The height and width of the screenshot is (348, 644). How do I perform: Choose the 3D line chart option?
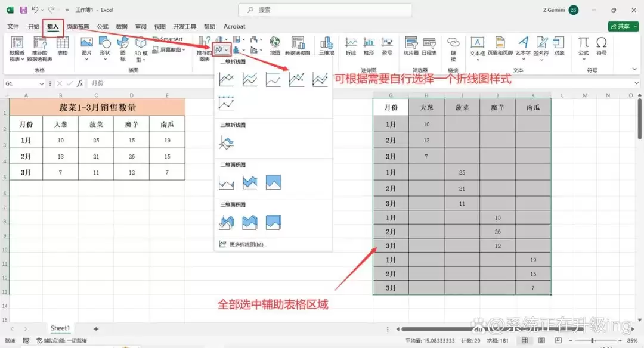click(x=227, y=143)
